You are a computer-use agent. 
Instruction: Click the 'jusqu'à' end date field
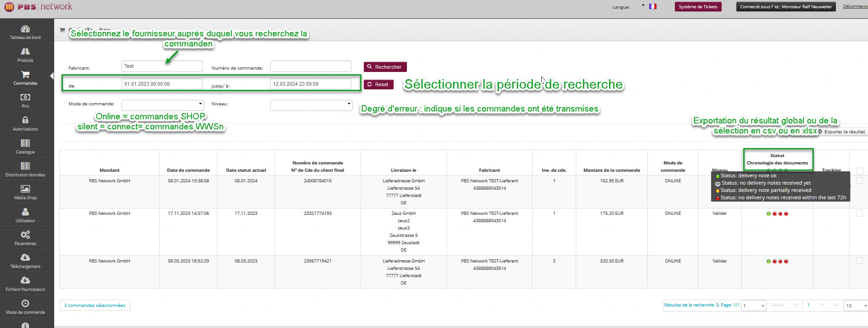point(311,84)
